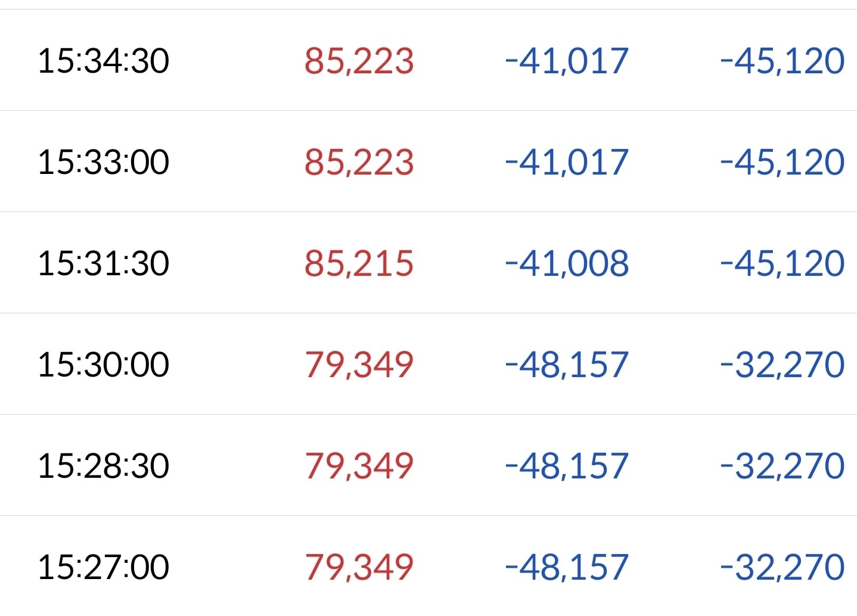Click the red 85,215 value
The height and width of the screenshot is (616, 857).
[359, 263]
